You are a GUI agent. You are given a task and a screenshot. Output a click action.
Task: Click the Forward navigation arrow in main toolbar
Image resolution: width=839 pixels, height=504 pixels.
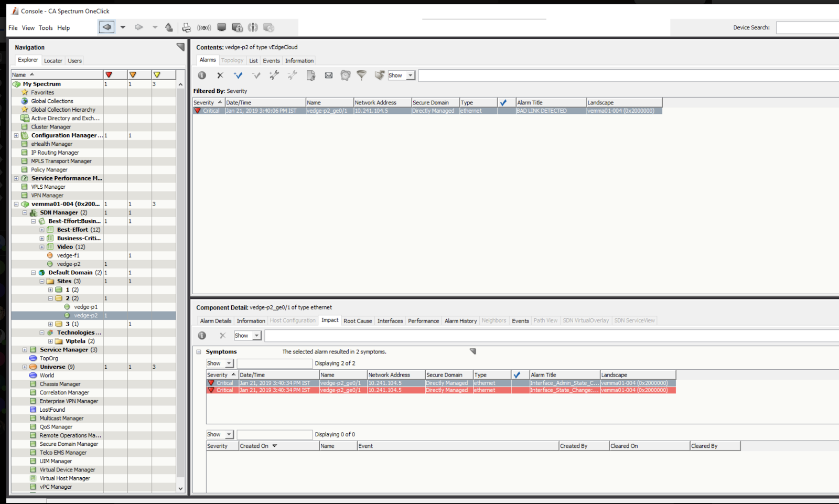pyautogui.click(x=139, y=27)
